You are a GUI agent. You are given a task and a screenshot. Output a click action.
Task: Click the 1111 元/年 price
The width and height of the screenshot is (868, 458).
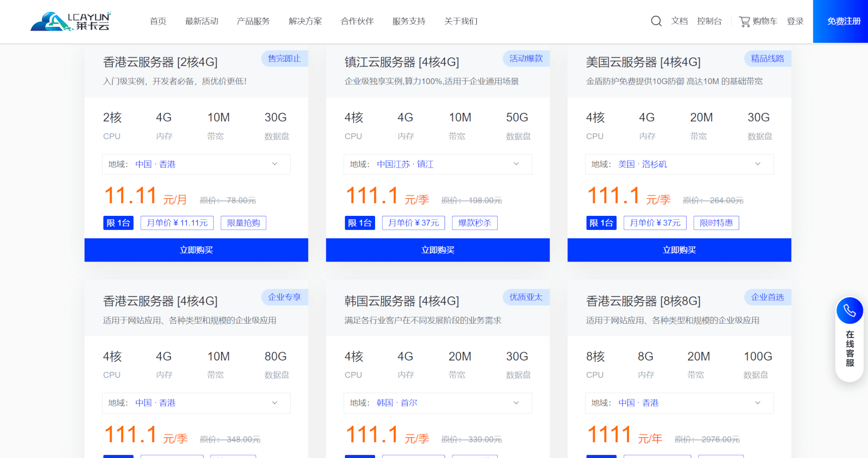tap(625, 435)
